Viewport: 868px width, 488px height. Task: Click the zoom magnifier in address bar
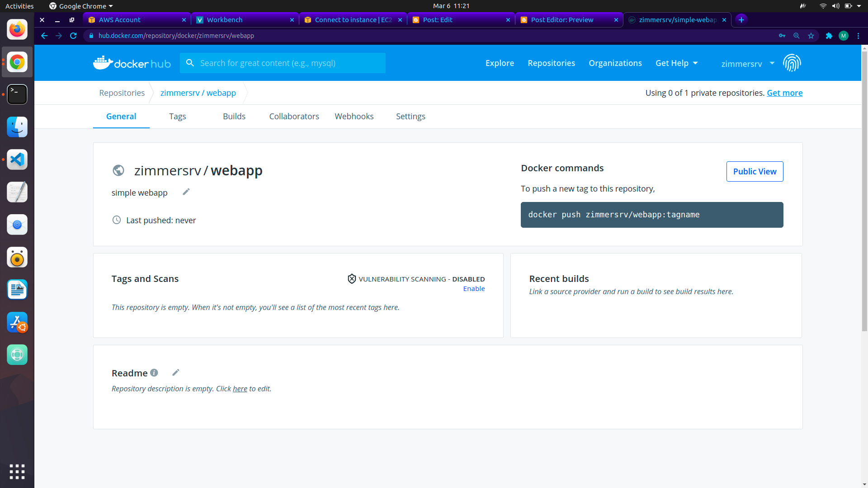[x=797, y=36]
